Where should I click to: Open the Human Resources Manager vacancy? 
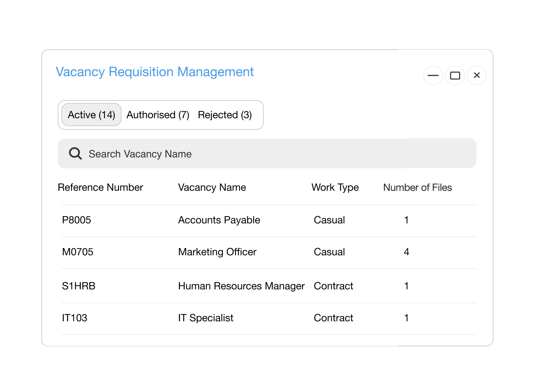(x=241, y=286)
